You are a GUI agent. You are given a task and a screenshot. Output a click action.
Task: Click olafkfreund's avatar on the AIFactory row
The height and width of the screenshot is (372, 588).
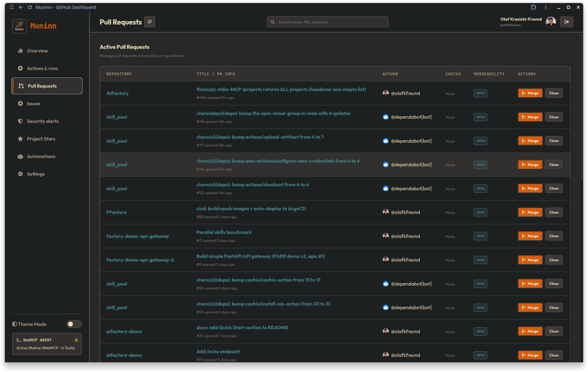(386, 93)
